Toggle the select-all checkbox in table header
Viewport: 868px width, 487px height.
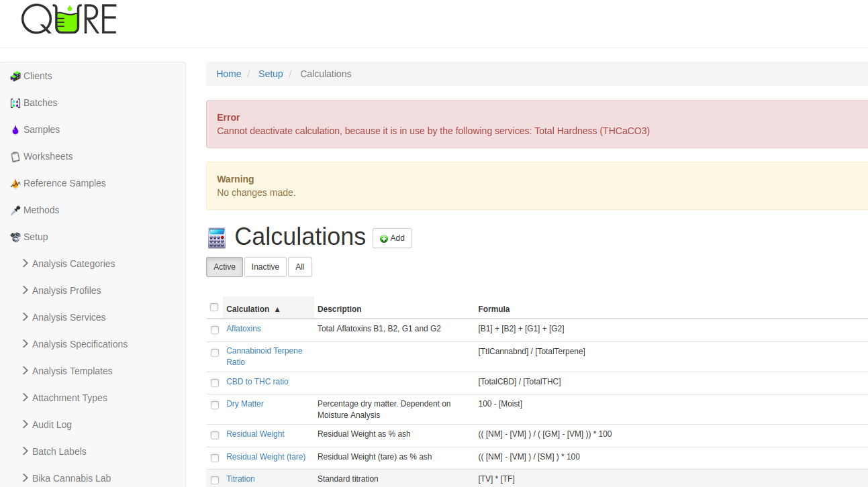point(214,307)
